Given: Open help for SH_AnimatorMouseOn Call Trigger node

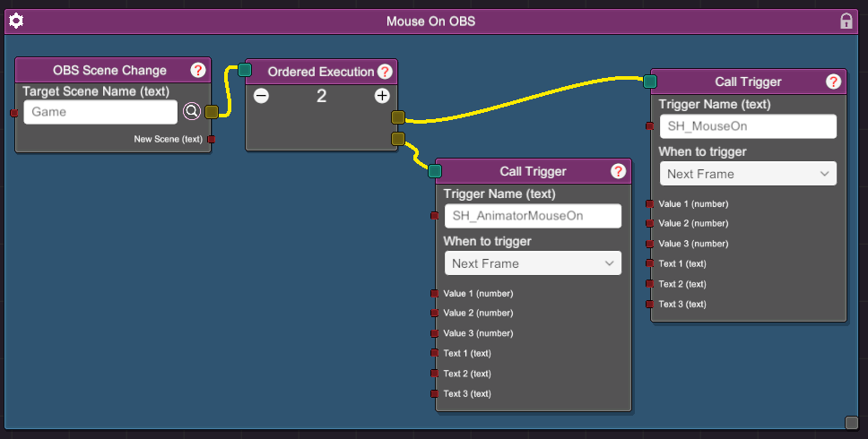Looking at the screenshot, I should [x=618, y=171].
